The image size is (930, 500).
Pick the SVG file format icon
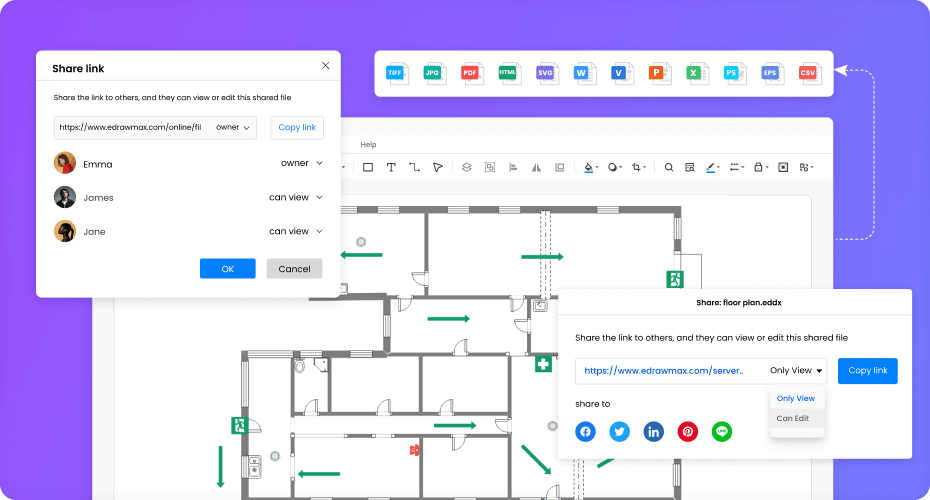545,73
